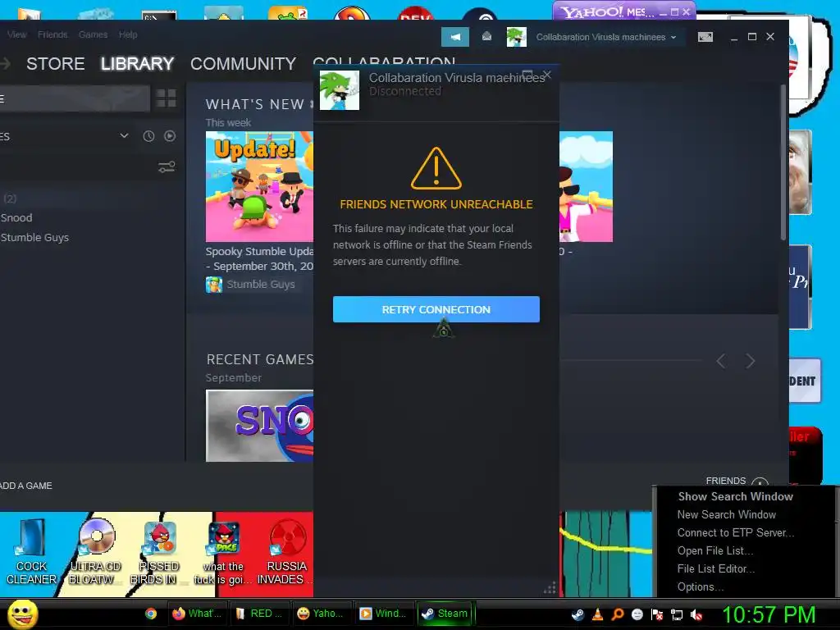Choose File List Editor entry

click(x=715, y=569)
